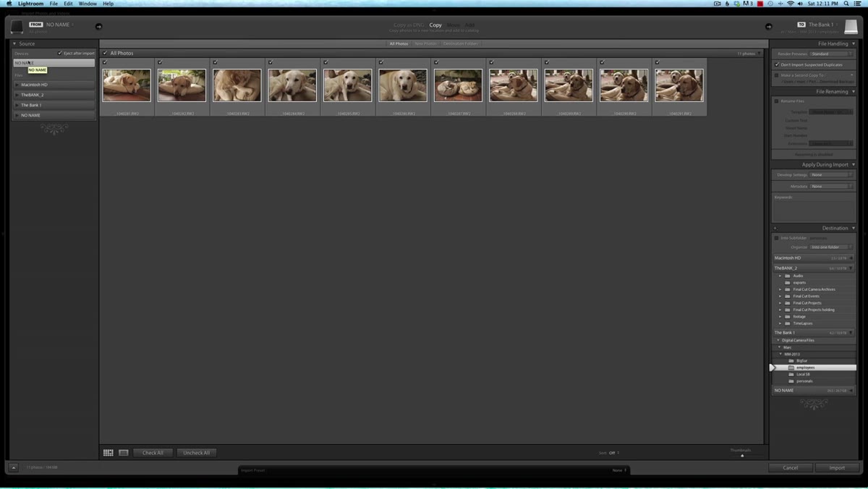
Task: Click the BigSur folder icon
Action: pyautogui.click(x=791, y=360)
